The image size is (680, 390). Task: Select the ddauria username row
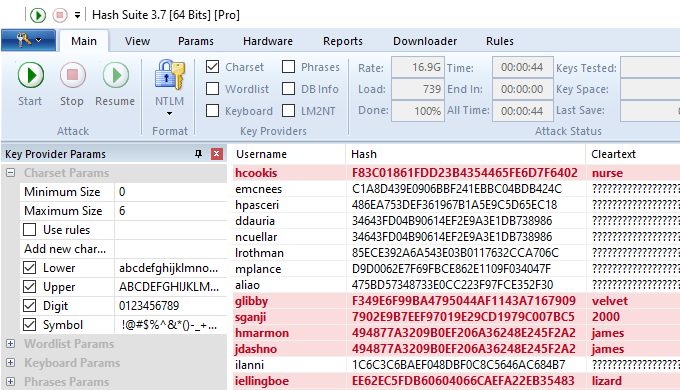click(255, 221)
